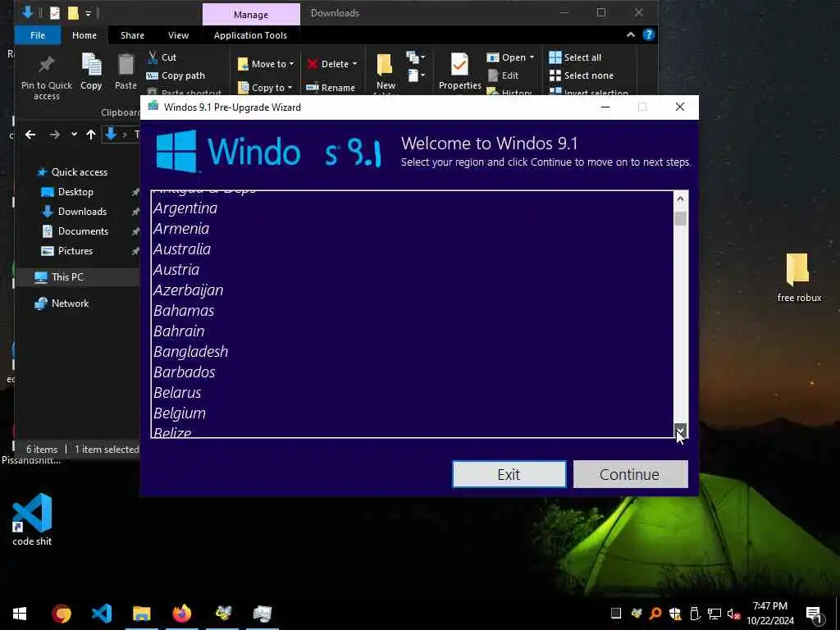Viewport: 840px width, 630px height.
Task: Click the region list scroll up arrow
Action: point(680,199)
